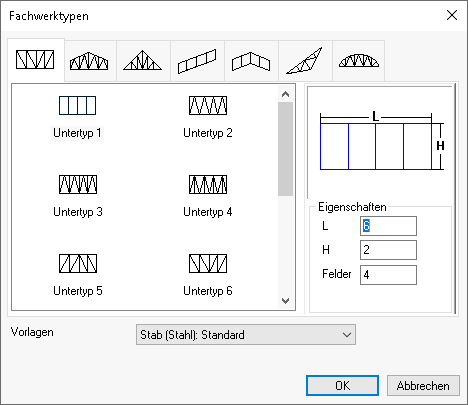Pick the Untertyp 3 truss icon

coord(78,185)
